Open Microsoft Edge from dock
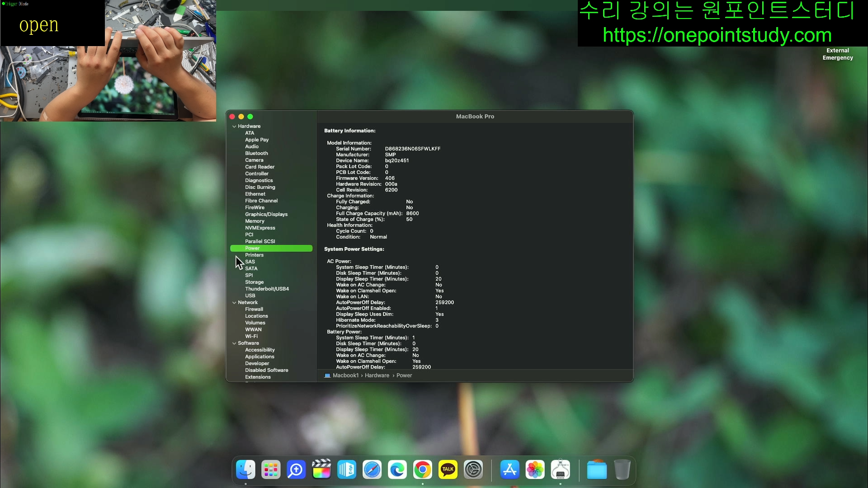The image size is (868, 488). (x=397, y=470)
